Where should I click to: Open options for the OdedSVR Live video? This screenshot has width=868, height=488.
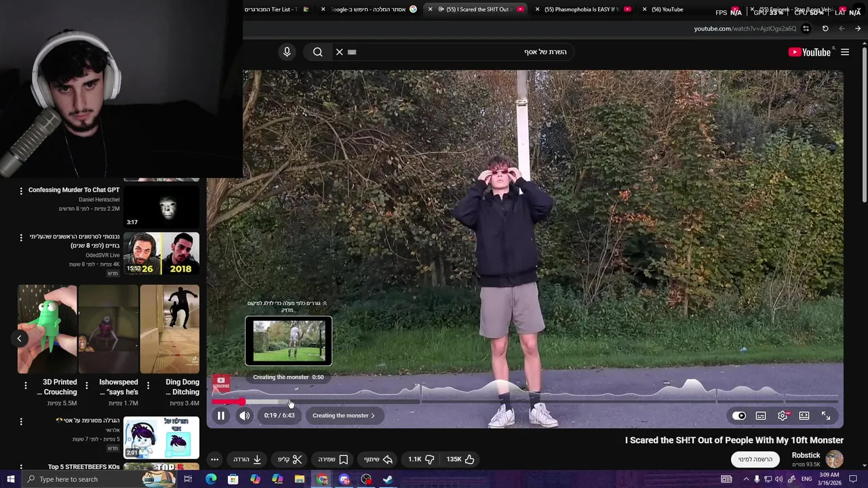[21, 238]
